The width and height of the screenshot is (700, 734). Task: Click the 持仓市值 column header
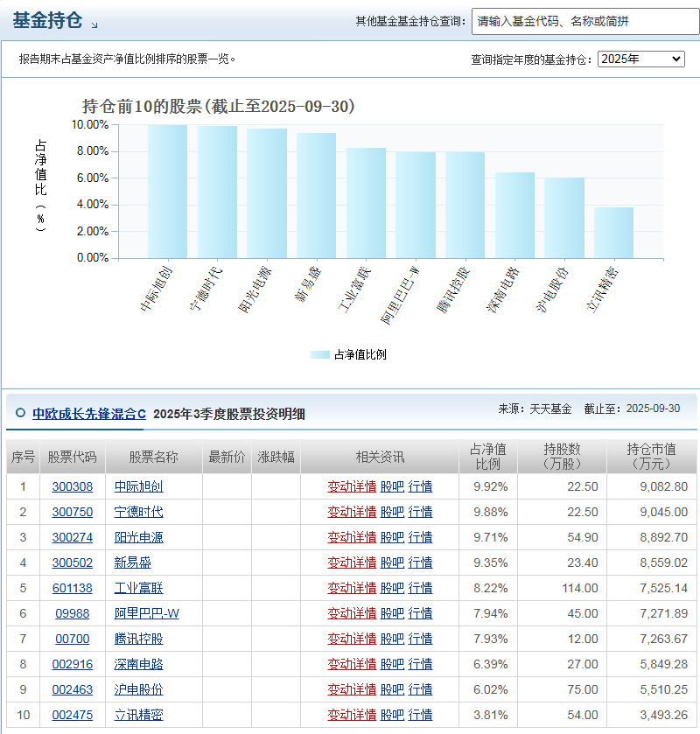coord(651,457)
